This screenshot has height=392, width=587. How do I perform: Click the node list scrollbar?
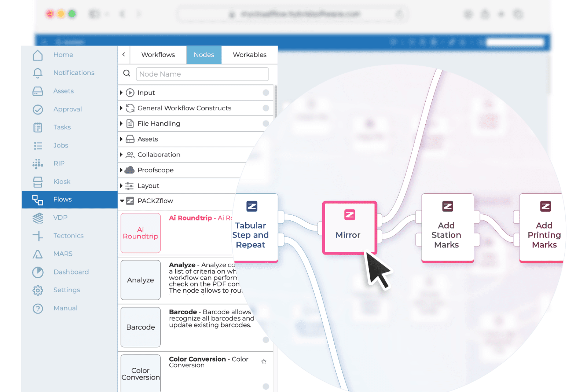[x=275, y=102]
